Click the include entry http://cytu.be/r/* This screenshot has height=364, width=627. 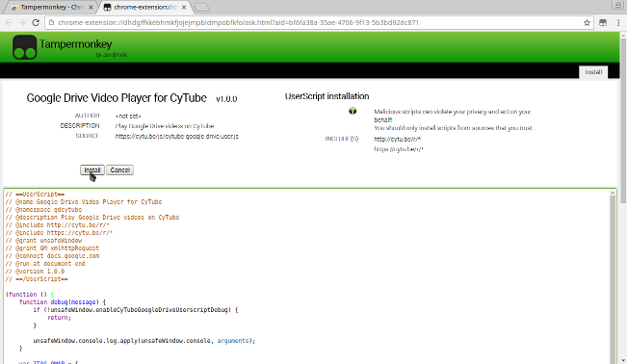click(x=397, y=140)
